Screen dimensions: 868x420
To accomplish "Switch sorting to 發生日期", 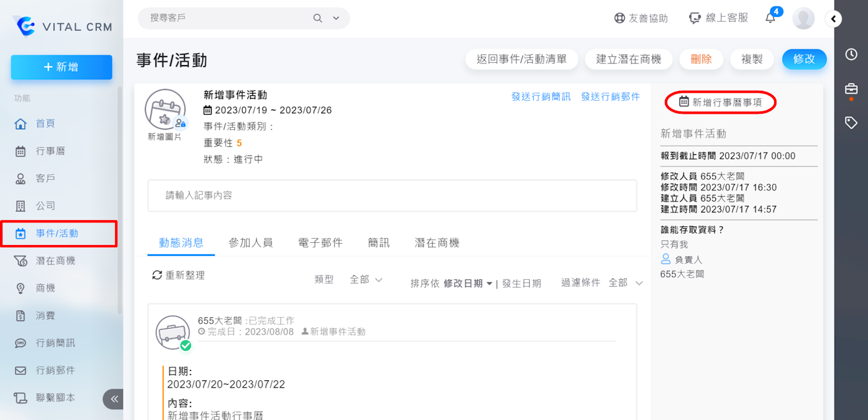I will pos(521,283).
